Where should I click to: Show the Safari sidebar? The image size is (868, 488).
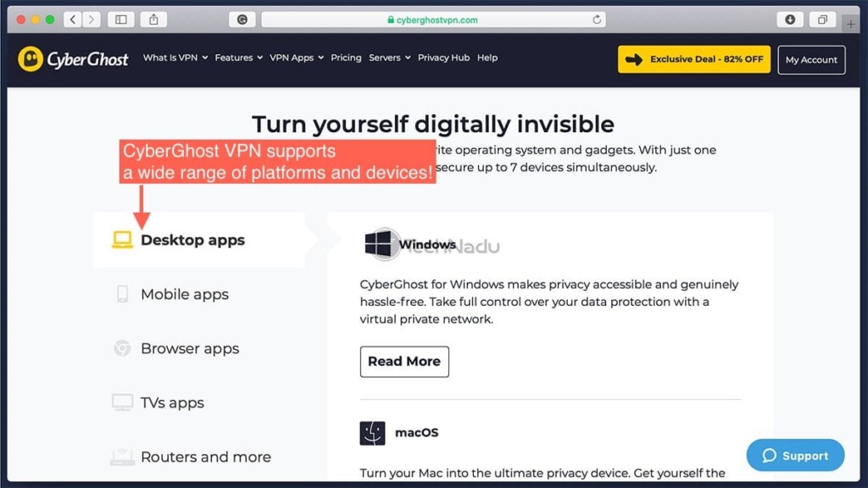pyautogui.click(x=120, y=20)
